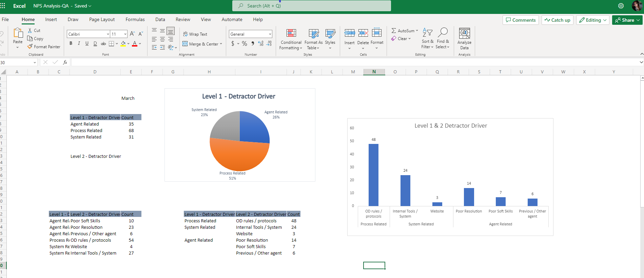The image size is (644, 278).
Task: Switch to the Page Layout tab
Action: tap(102, 19)
